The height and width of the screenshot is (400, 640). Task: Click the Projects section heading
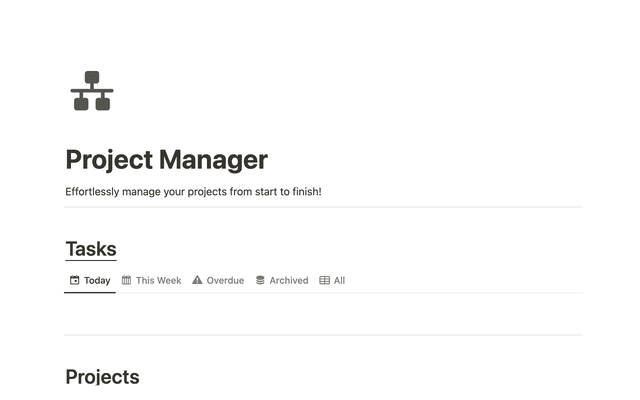tap(102, 376)
